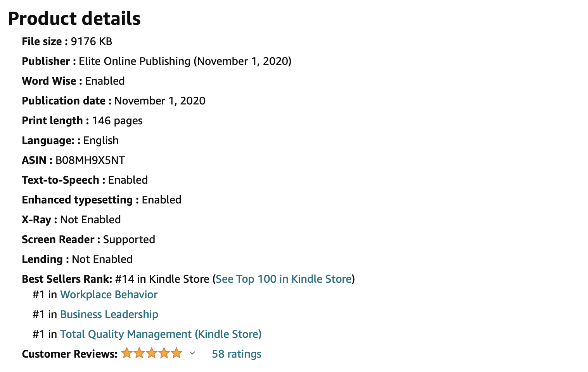The image size is (588, 372).
Task: Click the File size 9176 KB text
Action: (67, 42)
